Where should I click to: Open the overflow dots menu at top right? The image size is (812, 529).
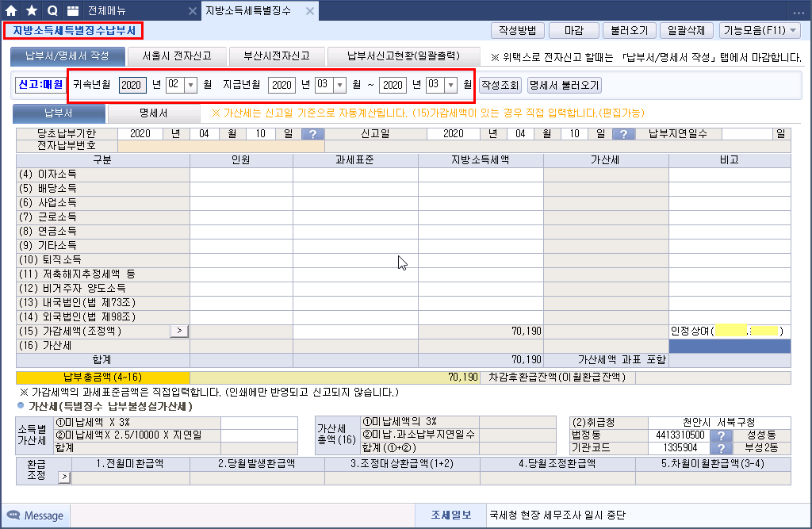(799, 13)
